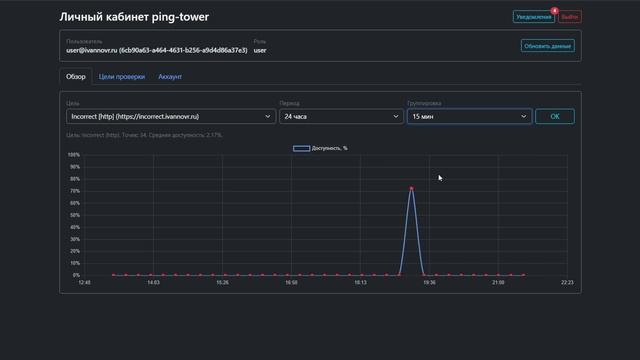Screen dimensions: 640x360
Task: Click the peak data point near 70%
Action: (x=411, y=189)
